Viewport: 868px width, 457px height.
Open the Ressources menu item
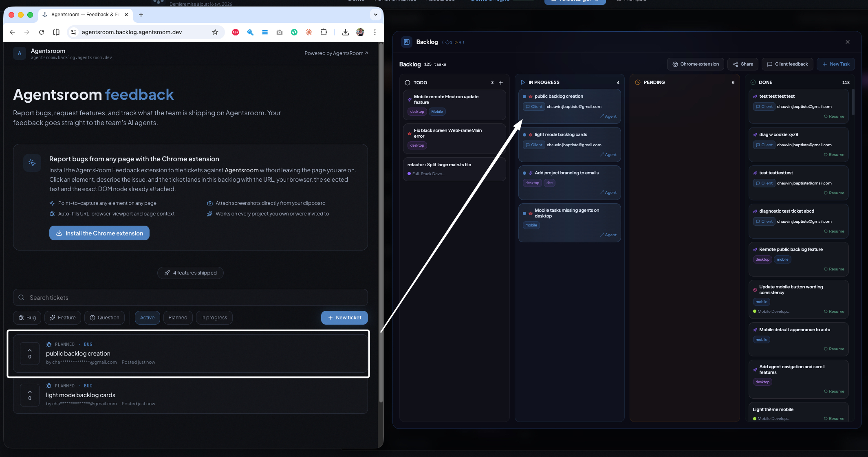(x=441, y=1)
